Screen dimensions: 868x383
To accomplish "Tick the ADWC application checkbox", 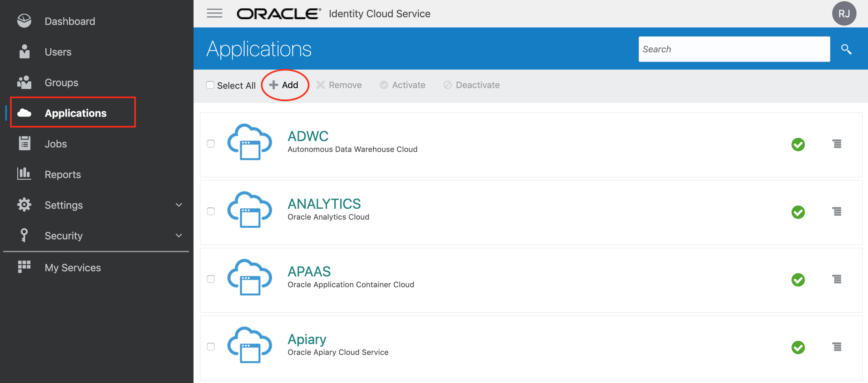I will [x=210, y=144].
